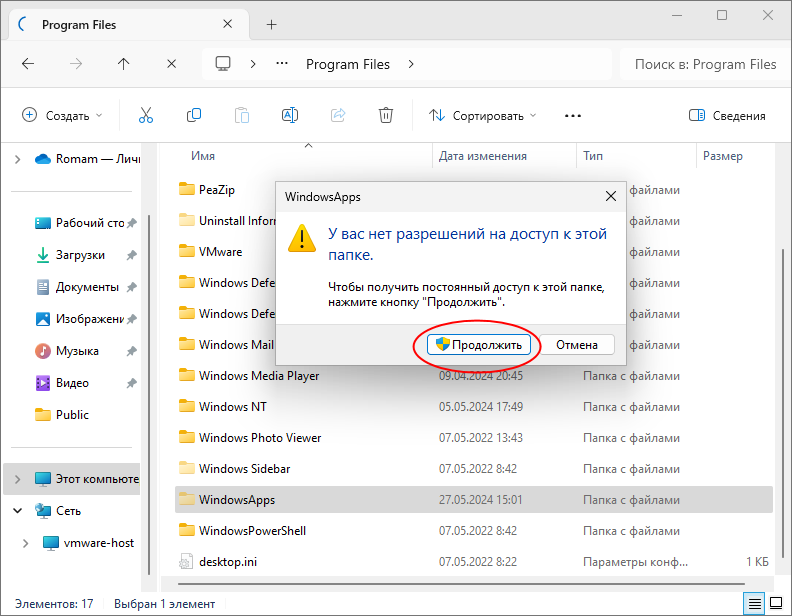
Task: Click Program Files breadcrumb in address bar
Action: [x=348, y=64]
